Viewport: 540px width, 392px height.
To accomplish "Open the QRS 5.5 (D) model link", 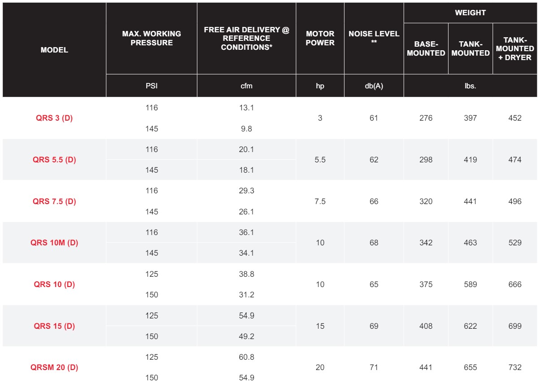I will coord(54,160).
